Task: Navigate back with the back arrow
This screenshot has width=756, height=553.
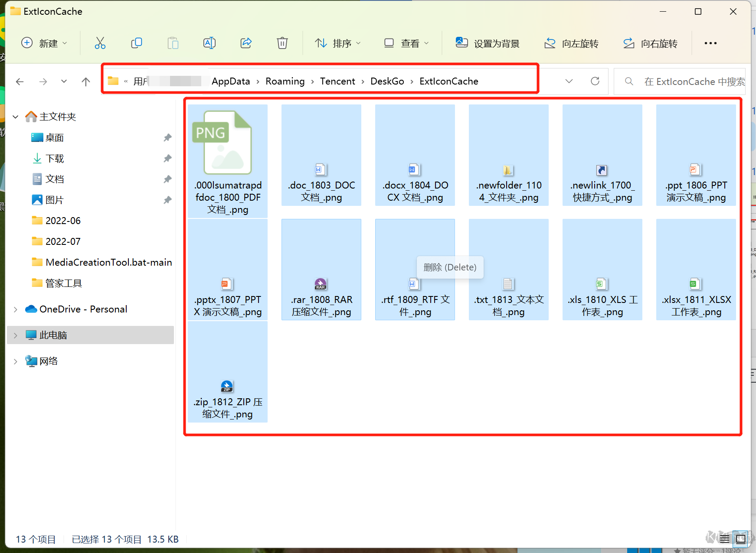Action: coord(20,81)
